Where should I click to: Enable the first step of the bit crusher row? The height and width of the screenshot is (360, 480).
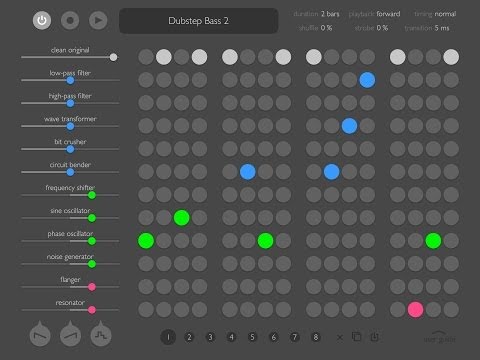point(146,149)
